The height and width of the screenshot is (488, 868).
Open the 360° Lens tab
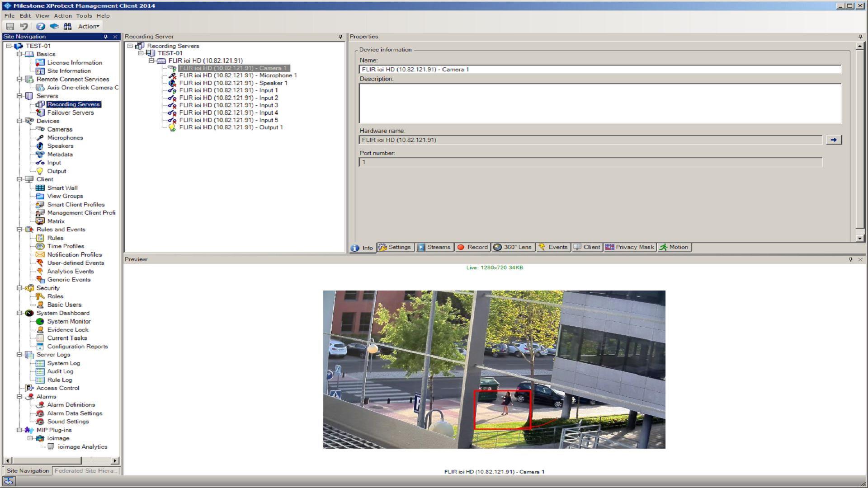pos(513,247)
